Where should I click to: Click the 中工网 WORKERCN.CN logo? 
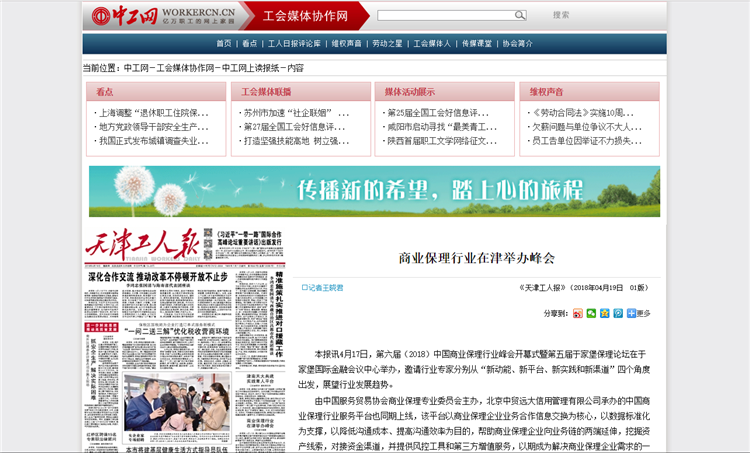click(164, 16)
